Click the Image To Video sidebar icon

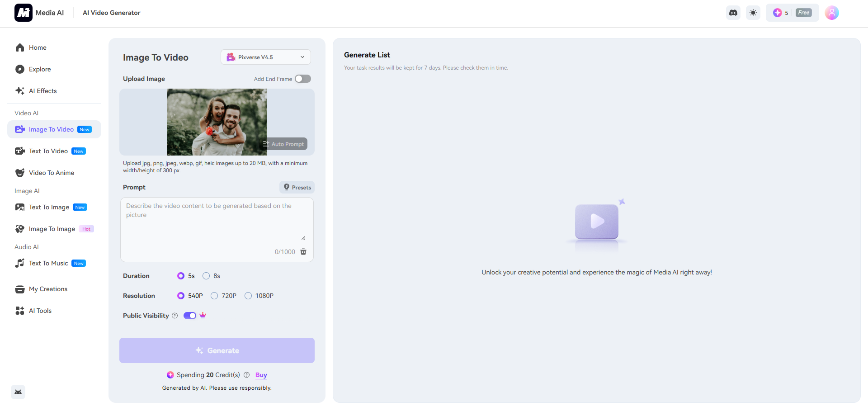pos(20,129)
